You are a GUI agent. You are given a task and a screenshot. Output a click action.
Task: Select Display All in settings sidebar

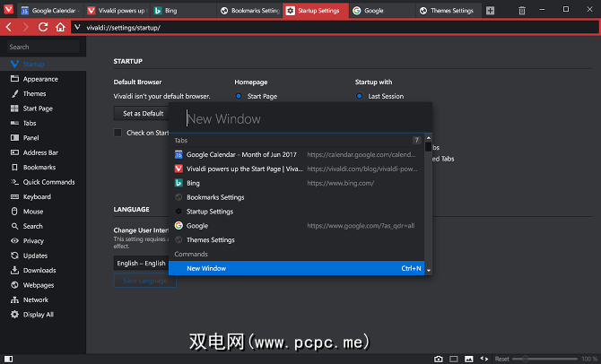click(43, 314)
